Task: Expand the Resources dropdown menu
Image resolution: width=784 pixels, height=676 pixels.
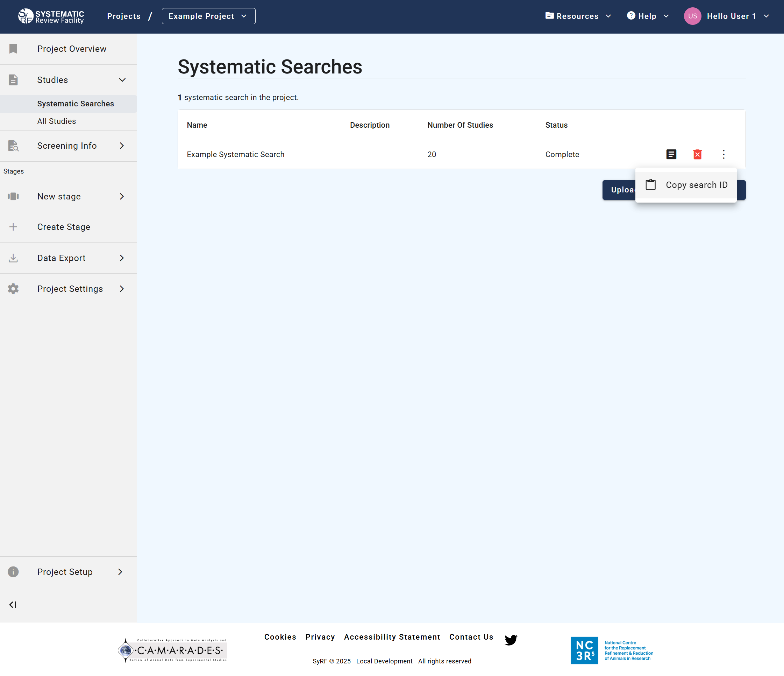Action: pos(578,16)
